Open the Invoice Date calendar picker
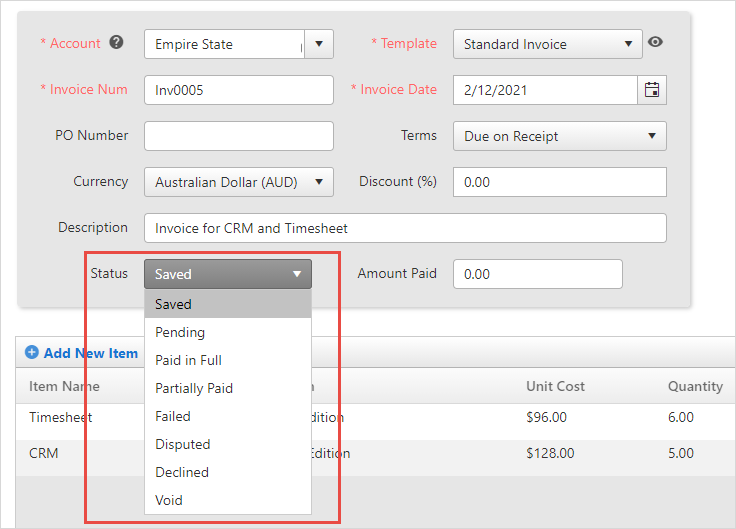736x529 pixels. pos(652,90)
